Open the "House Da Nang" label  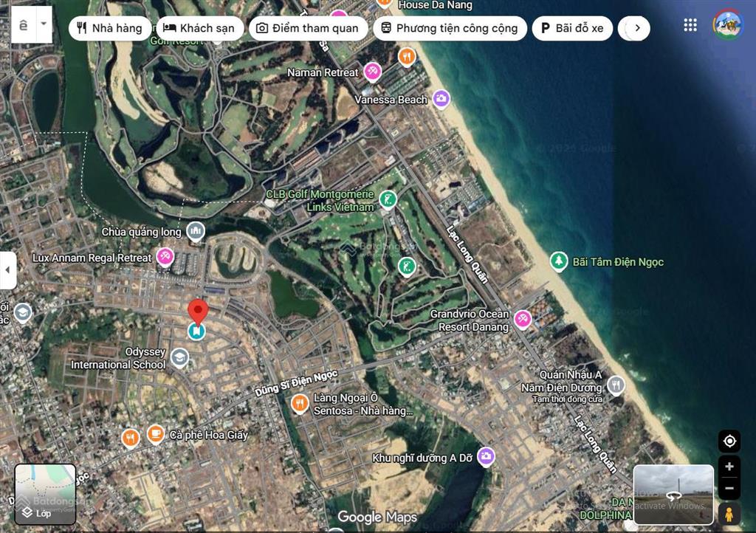435,5
